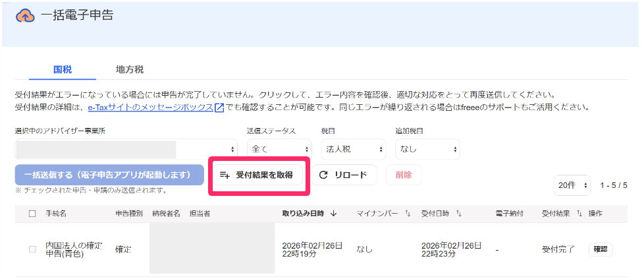
Task: Click the 納税者名 column header
Action: [x=166, y=214]
